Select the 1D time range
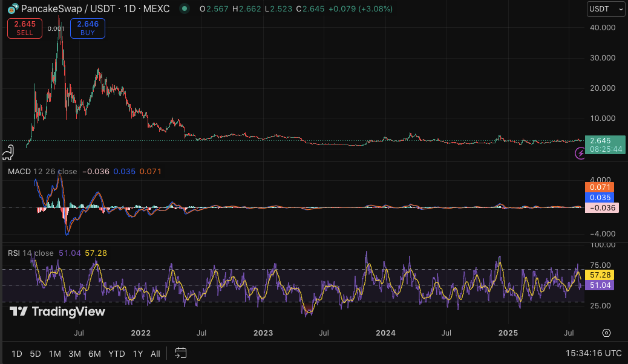Viewport: 628px width, 364px height. pyautogui.click(x=17, y=353)
